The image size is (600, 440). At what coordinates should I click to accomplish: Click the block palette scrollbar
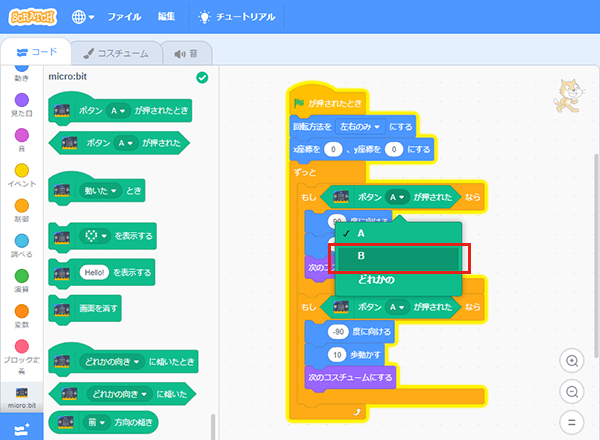pyautogui.click(x=213, y=427)
